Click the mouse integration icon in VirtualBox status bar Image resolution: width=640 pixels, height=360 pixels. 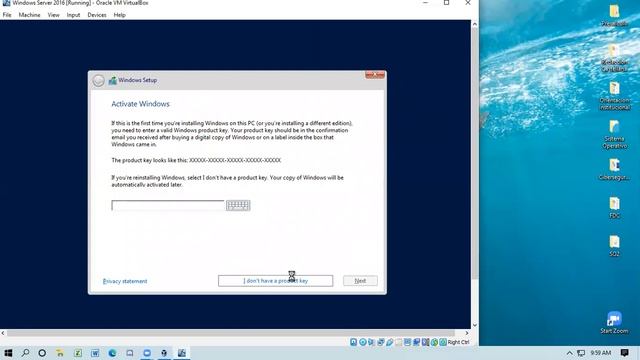pyautogui.click(x=434, y=342)
